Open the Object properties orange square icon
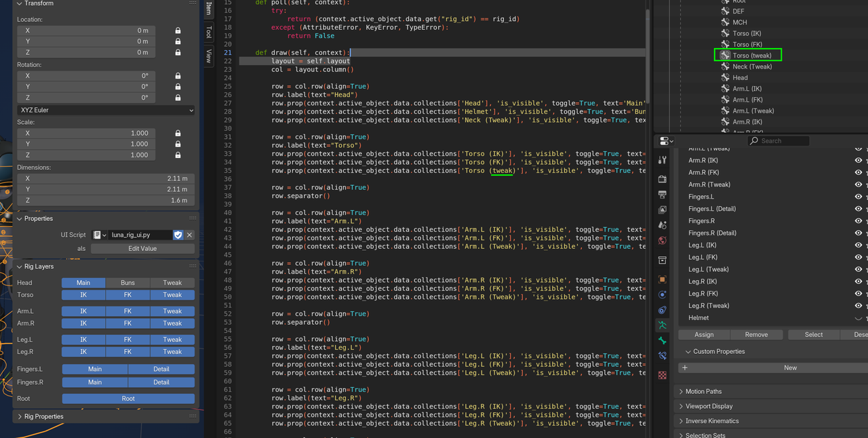 (x=662, y=279)
